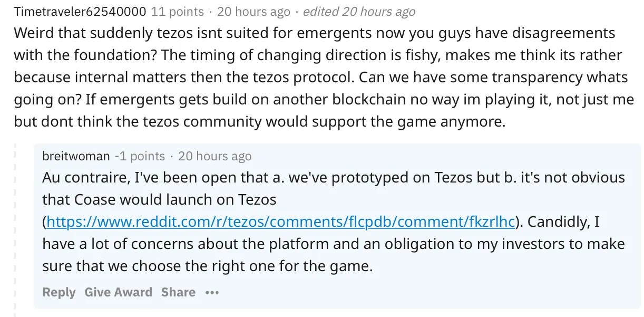This screenshot has height=317, width=644.
Task: Open more options ellipsis on breitwoman's reply
Action: (212, 292)
